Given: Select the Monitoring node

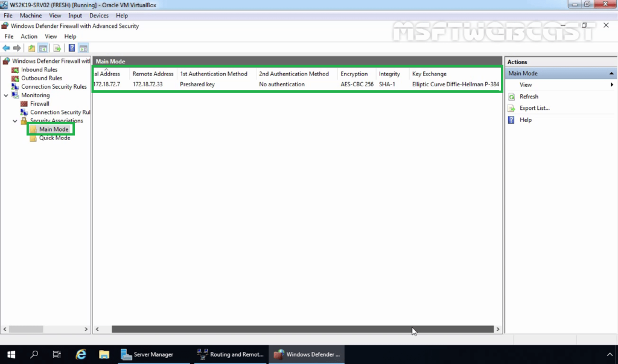Looking at the screenshot, I should (x=36, y=95).
